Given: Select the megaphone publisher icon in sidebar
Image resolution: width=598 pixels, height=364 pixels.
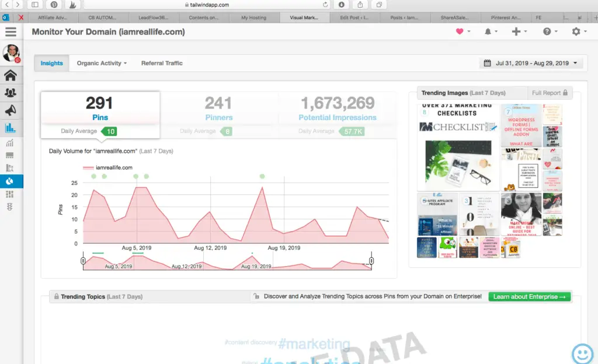Looking at the screenshot, I should pyautogui.click(x=11, y=110).
